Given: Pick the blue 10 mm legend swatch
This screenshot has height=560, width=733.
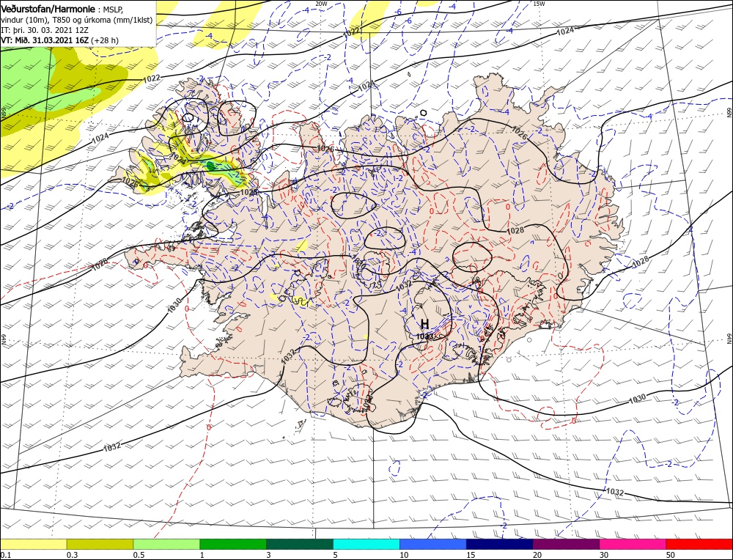Looking at the screenshot, I should click(x=433, y=544).
